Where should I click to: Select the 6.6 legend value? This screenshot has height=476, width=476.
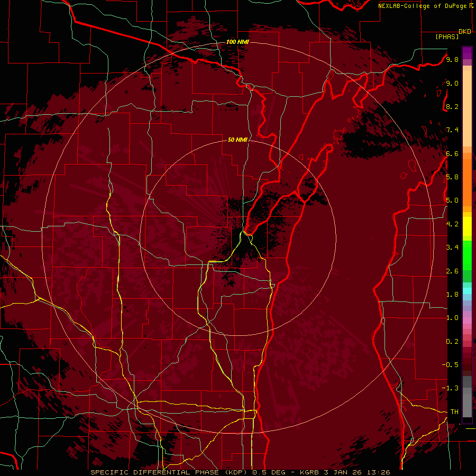[x=452, y=153]
